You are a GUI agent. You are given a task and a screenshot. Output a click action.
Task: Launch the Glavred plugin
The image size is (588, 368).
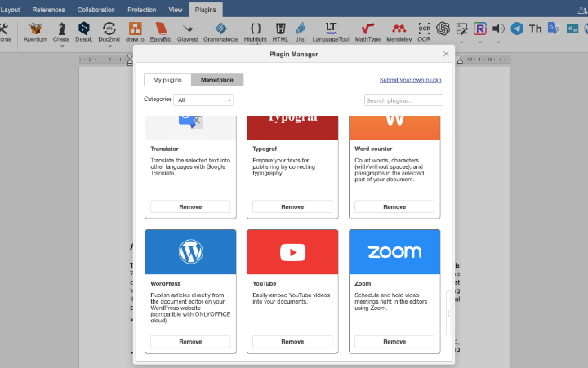pos(187,32)
